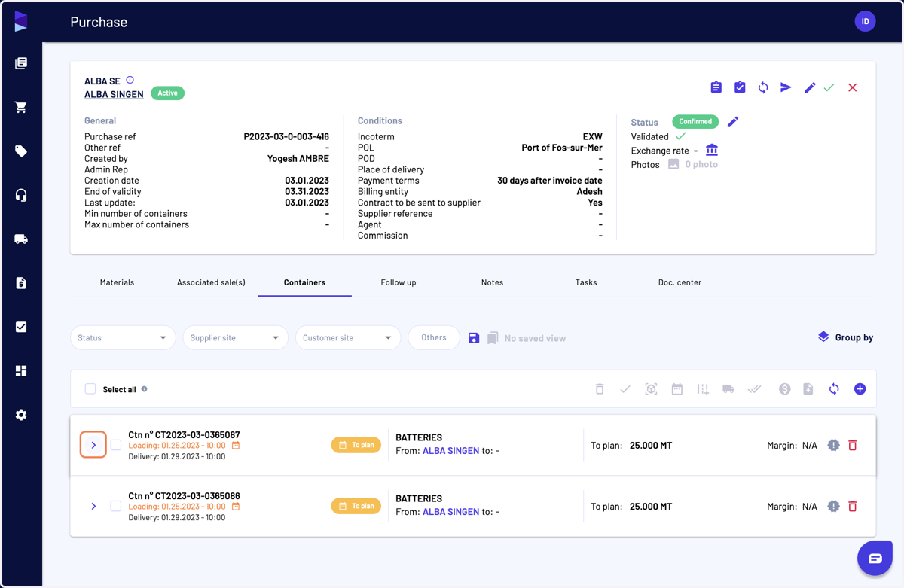The width and height of the screenshot is (904, 588).
Task: Click the trash icon in containers toolbar
Action: click(x=600, y=389)
